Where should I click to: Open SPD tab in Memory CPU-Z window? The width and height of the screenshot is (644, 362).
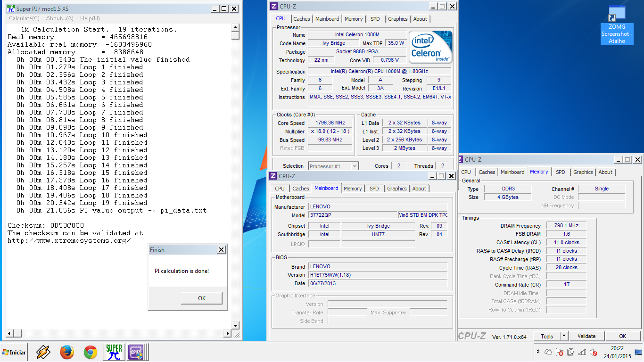pos(560,172)
